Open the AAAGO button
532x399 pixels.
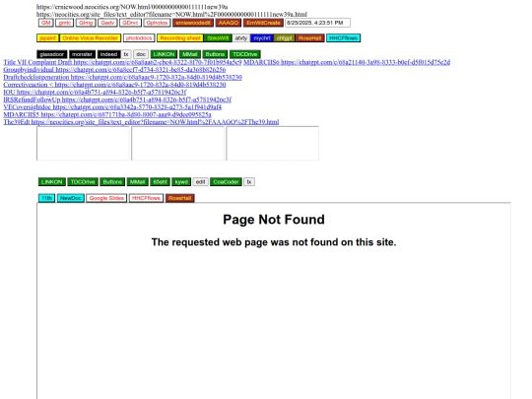click(229, 23)
